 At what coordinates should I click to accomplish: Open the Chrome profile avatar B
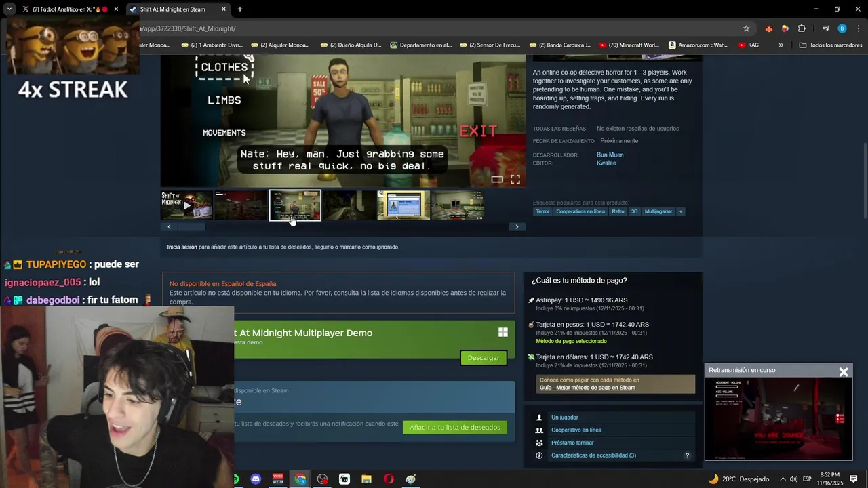[842, 28]
